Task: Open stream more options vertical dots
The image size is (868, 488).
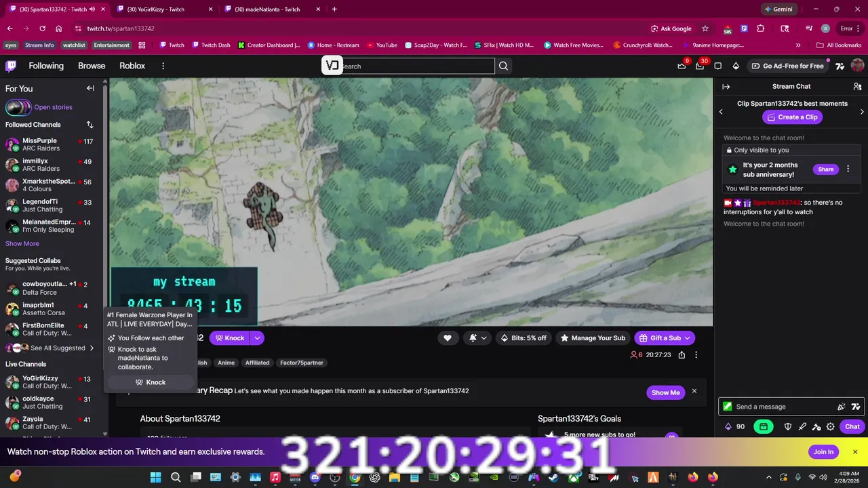Action: [x=696, y=354]
